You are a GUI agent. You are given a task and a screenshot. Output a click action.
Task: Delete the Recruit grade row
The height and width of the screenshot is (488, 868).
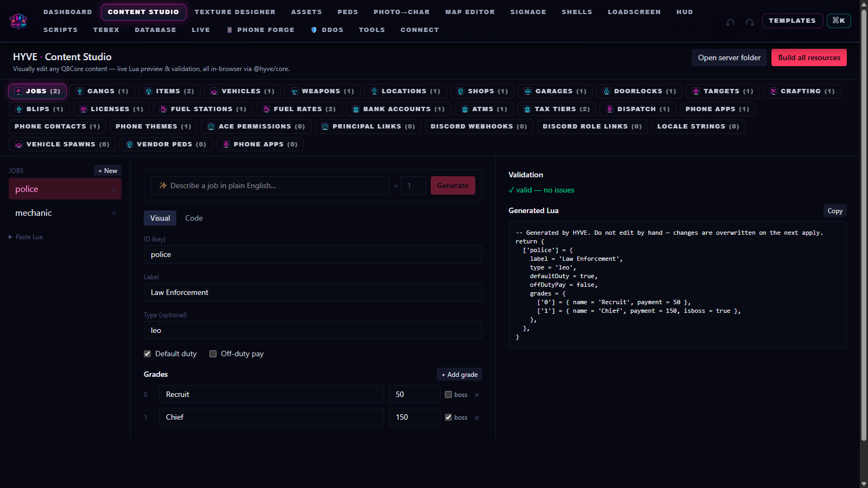coord(477,395)
